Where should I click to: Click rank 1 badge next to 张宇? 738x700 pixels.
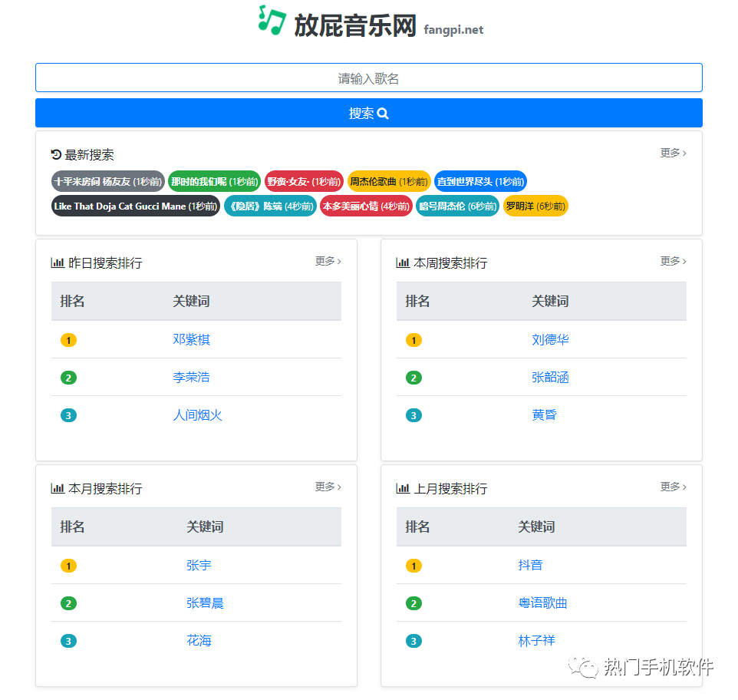[69, 566]
